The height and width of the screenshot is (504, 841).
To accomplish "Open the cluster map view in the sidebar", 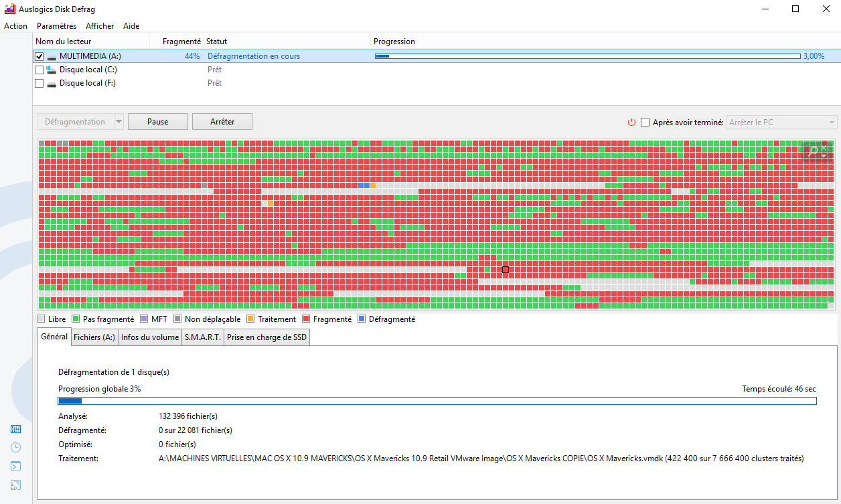I will pyautogui.click(x=16, y=429).
